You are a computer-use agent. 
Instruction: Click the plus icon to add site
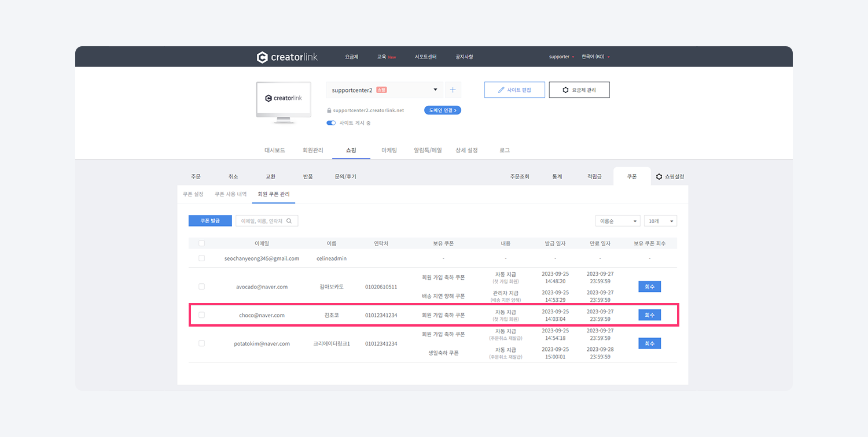(453, 90)
